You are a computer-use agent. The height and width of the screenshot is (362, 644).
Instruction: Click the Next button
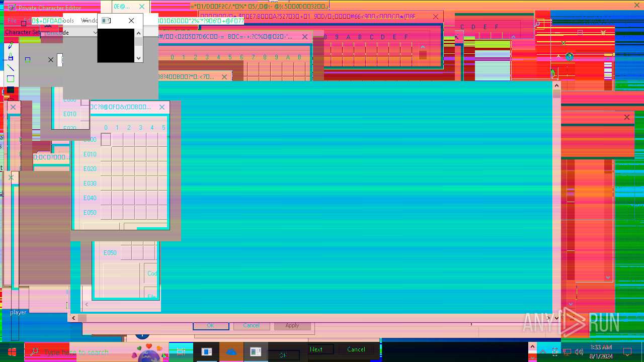pyautogui.click(x=316, y=349)
